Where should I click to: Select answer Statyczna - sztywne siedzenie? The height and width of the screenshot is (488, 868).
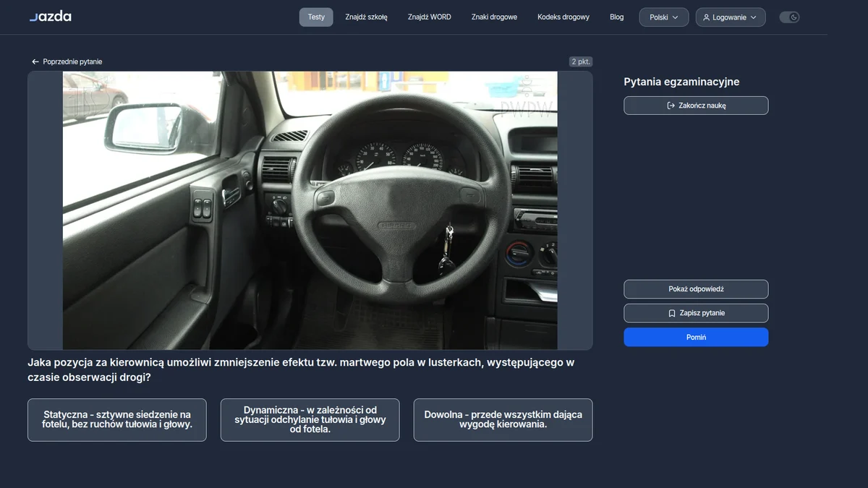pos(117,420)
